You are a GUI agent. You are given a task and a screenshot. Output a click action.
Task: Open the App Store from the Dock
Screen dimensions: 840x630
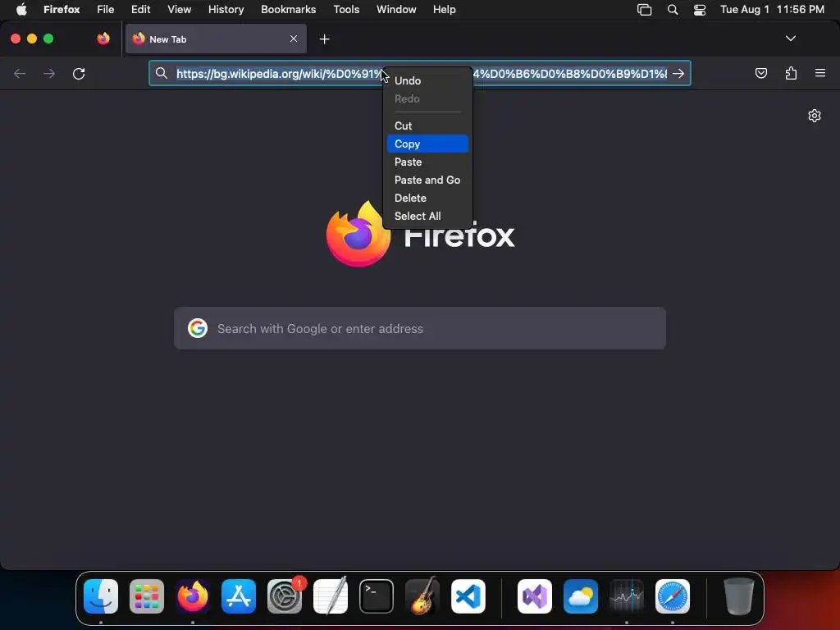[x=239, y=596]
